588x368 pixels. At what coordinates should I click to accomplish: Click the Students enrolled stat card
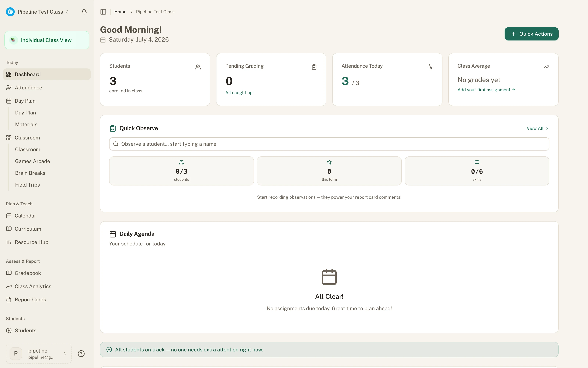[155, 80]
